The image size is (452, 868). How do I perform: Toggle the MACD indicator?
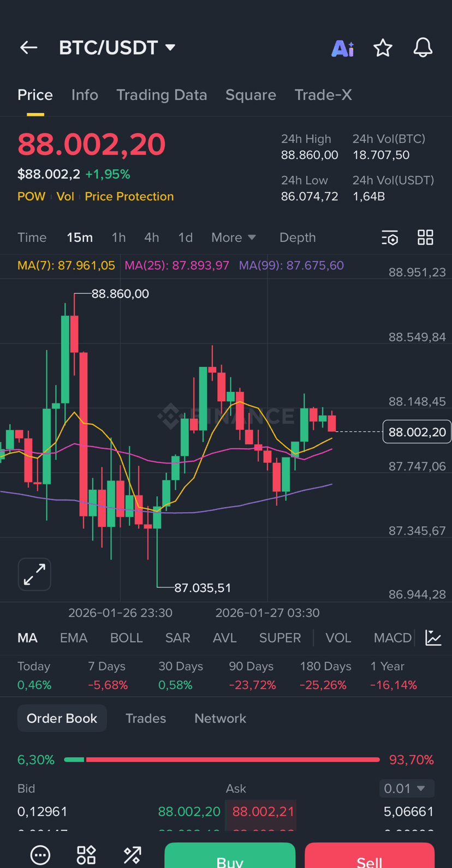point(392,638)
